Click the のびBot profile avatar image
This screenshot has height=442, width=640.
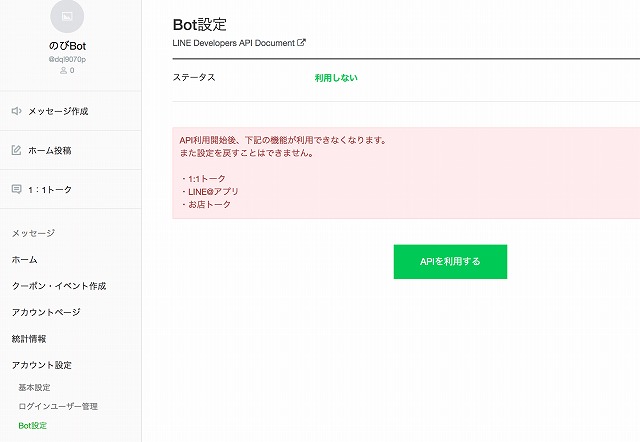tap(67, 16)
